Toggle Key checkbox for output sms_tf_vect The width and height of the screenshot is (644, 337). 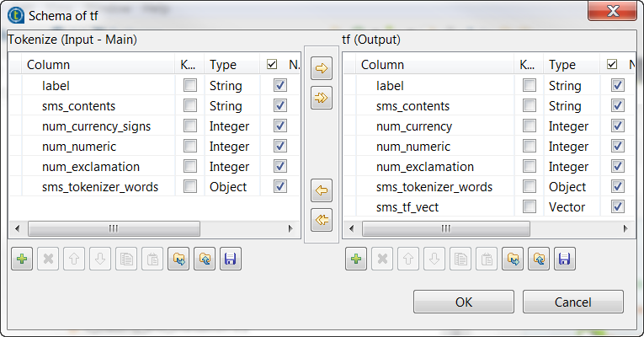coord(529,206)
